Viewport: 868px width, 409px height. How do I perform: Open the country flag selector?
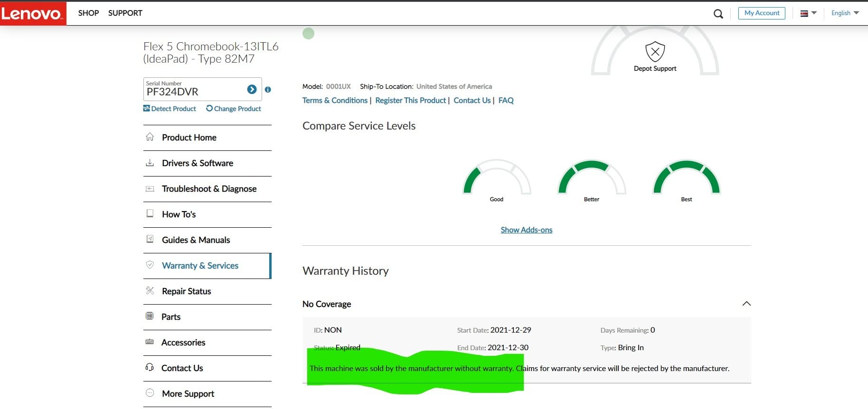pyautogui.click(x=808, y=13)
